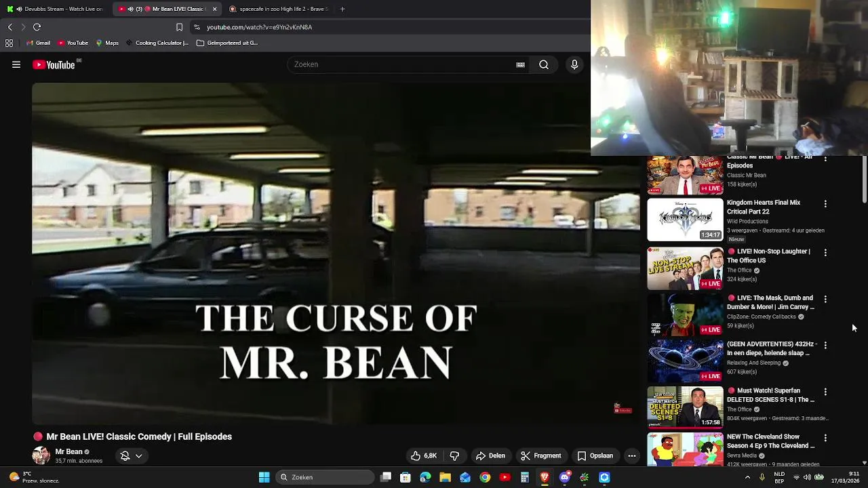Open the 432Hz sleep stream thumbnail
Image resolution: width=868 pixels, height=488 pixels.
pos(685,361)
